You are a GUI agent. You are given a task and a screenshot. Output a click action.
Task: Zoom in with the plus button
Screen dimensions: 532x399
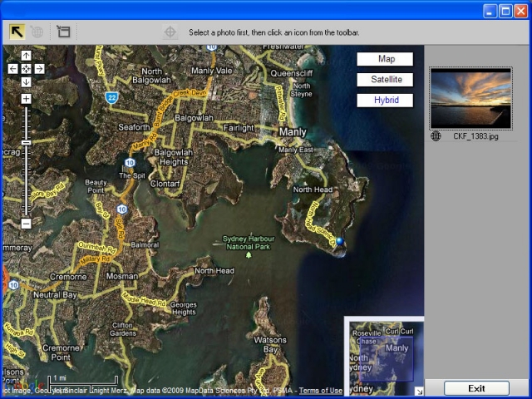tap(26, 99)
